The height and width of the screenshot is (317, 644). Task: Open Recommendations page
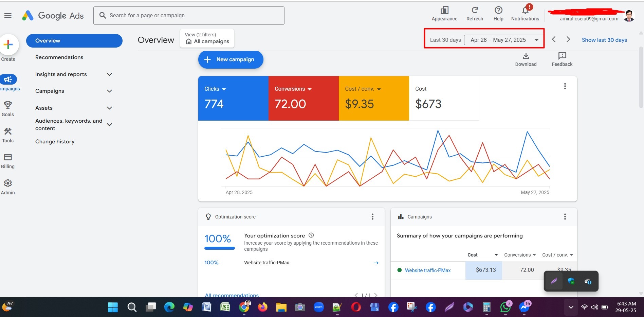coord(59,57)
